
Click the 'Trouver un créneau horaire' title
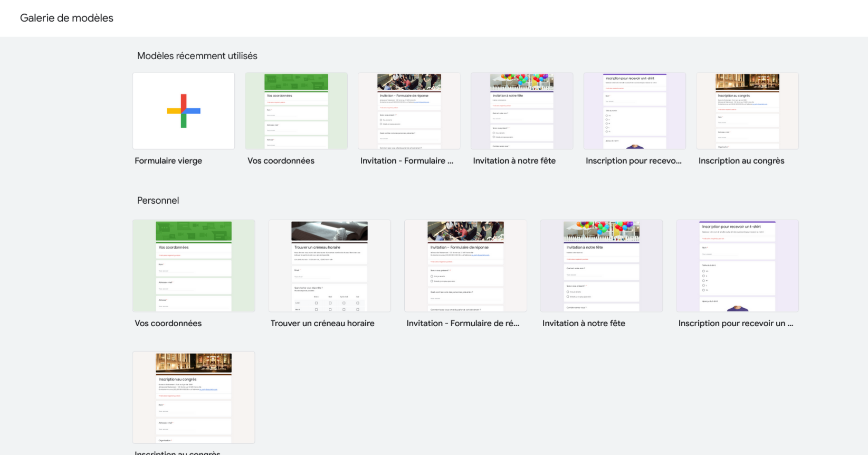322,324
